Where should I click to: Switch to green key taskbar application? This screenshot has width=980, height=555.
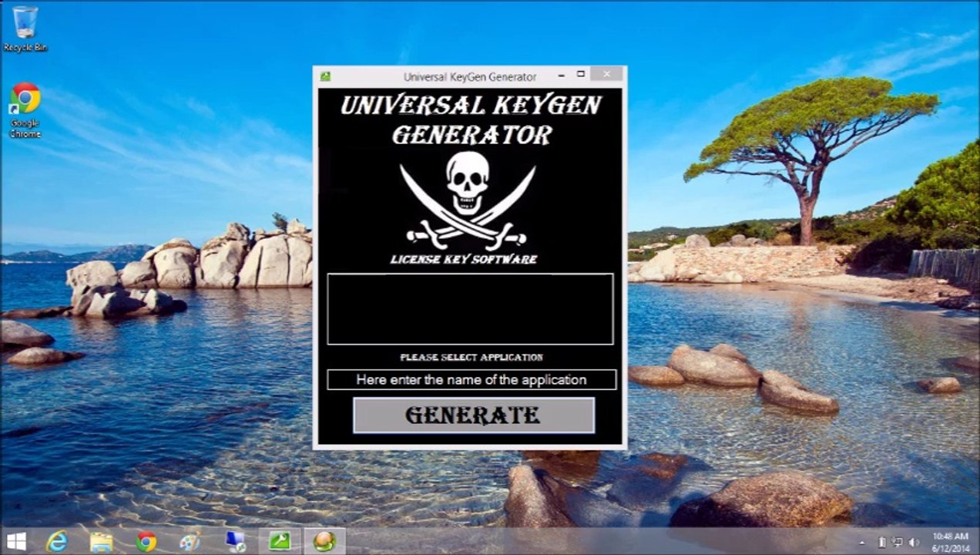pos(279,542)
